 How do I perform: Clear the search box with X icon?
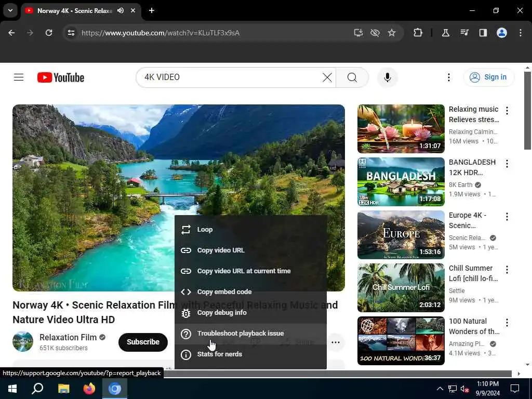click(327, 77)
